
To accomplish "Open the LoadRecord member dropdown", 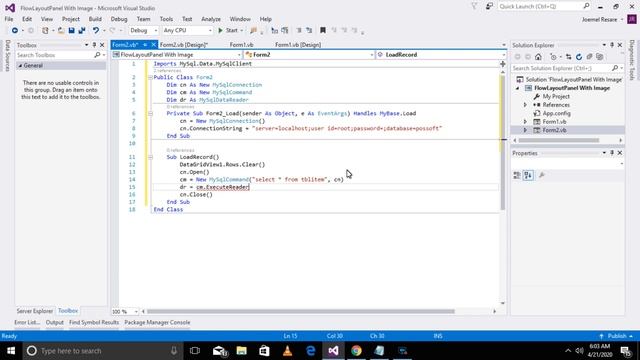I will (441, 55).
